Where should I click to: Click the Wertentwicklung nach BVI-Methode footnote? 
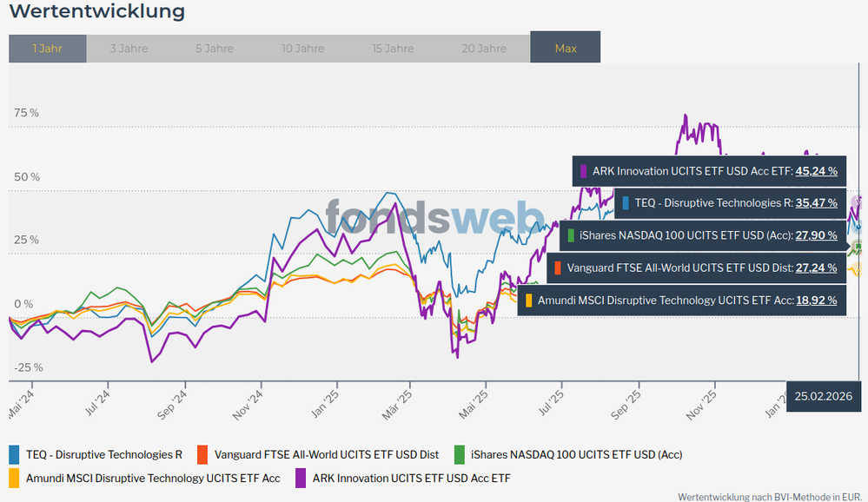[770, 497]
